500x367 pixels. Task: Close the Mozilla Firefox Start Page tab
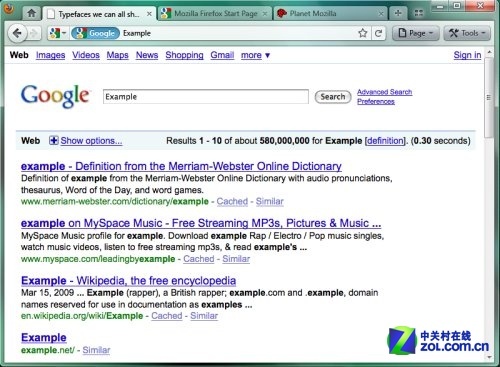265,14
